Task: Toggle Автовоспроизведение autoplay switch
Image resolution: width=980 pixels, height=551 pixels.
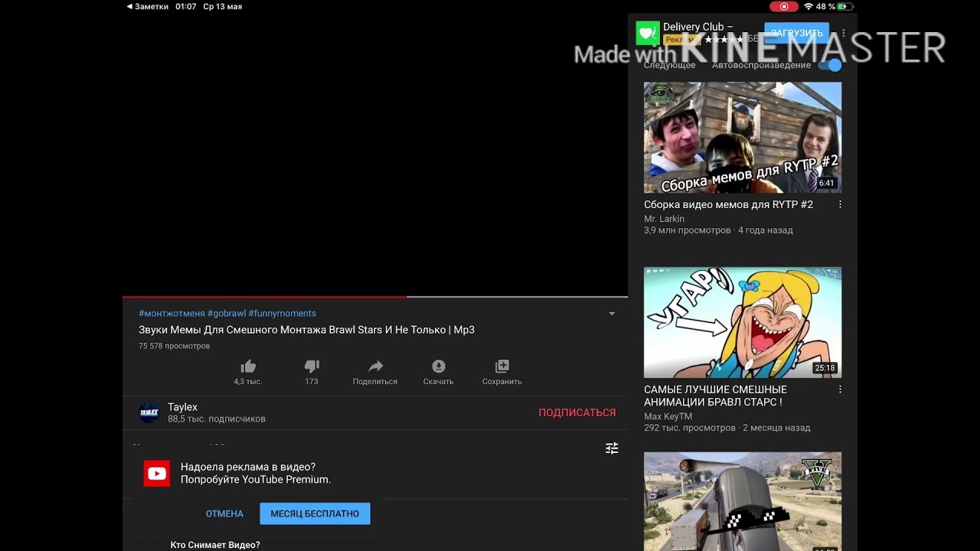Action: pyautogui.click(x=830, y=65)
